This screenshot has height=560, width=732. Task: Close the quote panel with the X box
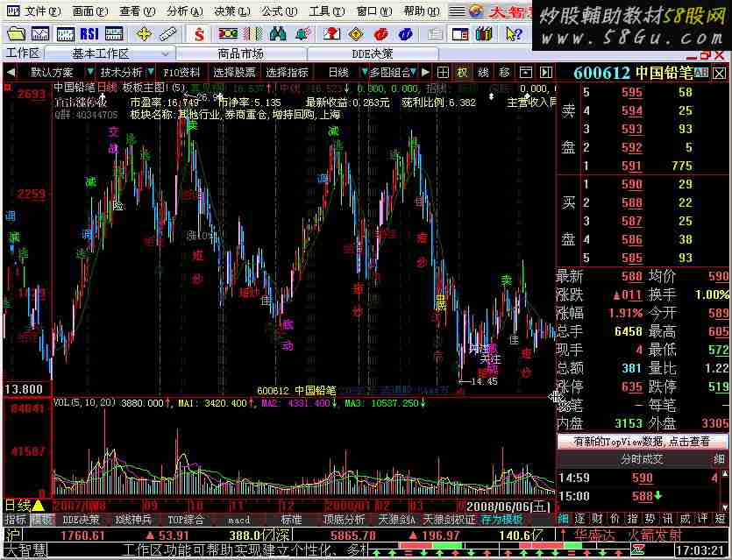point(720,73)
